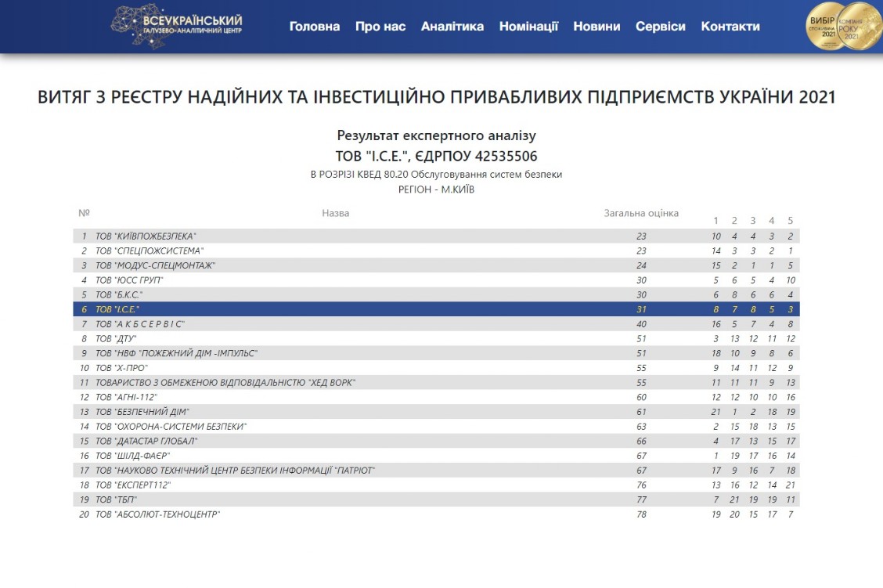Select row ТОВ "А К Б С Е Р В І С"
Viewport: 883px width, 588px height.
click(437, 324)
